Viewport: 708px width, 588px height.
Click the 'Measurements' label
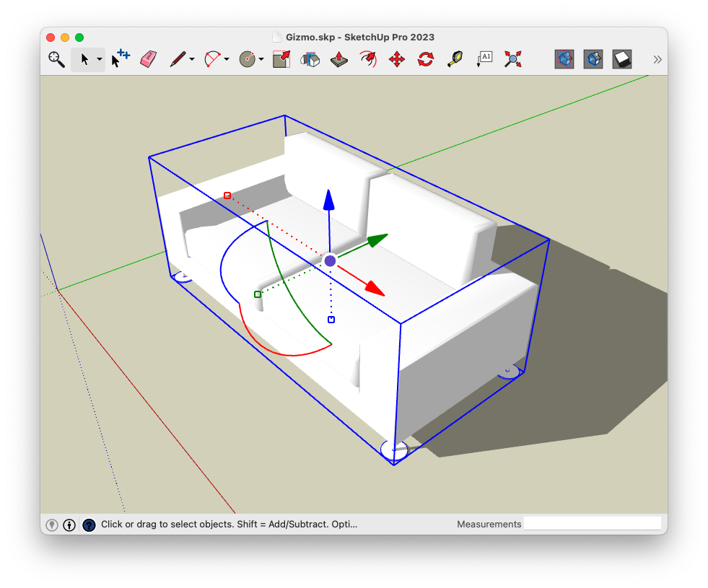point(489,524)
